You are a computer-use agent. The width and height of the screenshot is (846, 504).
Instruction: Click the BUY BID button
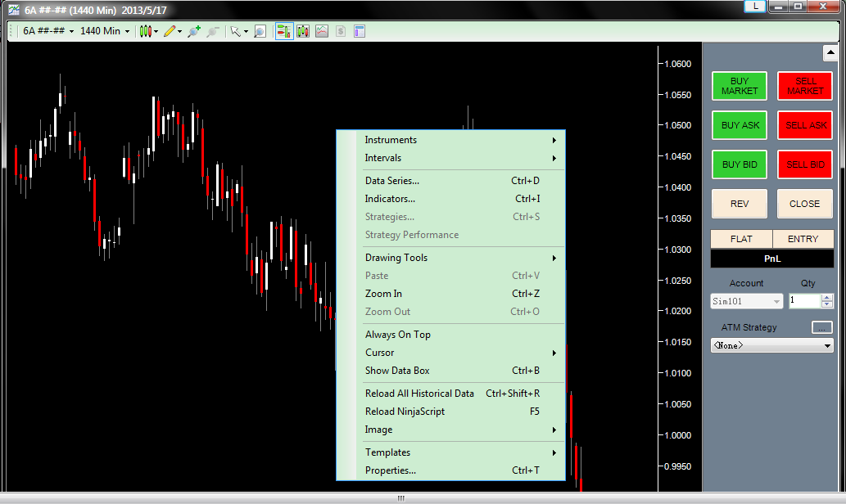[740, 164]
